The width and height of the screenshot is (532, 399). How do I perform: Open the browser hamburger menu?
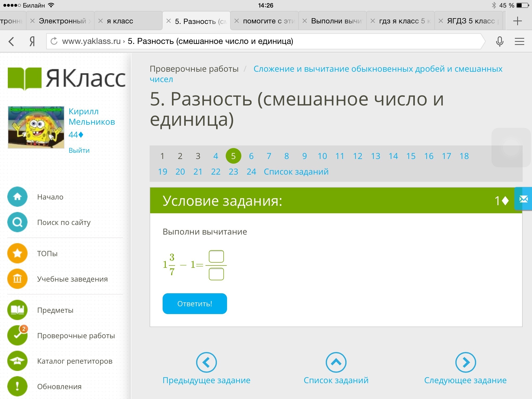519,42
